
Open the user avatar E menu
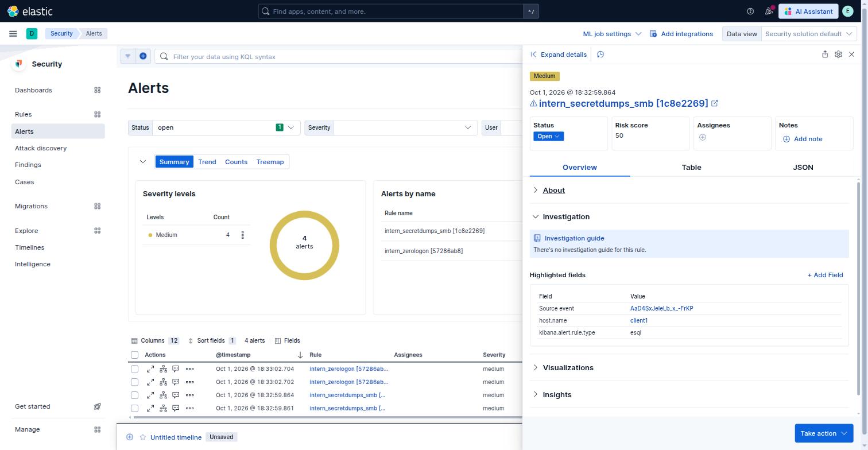point(848,11)
